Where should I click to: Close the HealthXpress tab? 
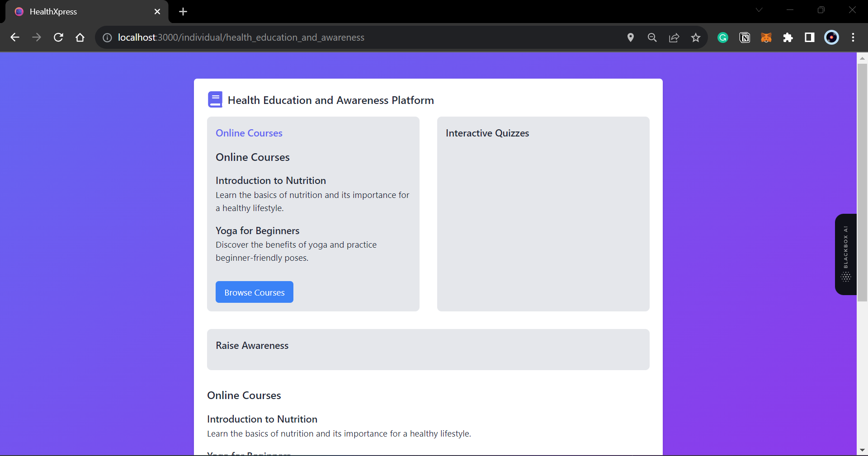coord(157,12)
